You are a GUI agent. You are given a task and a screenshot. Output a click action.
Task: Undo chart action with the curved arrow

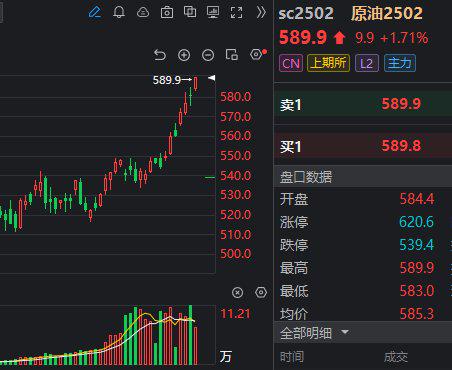tap(160, 55)
